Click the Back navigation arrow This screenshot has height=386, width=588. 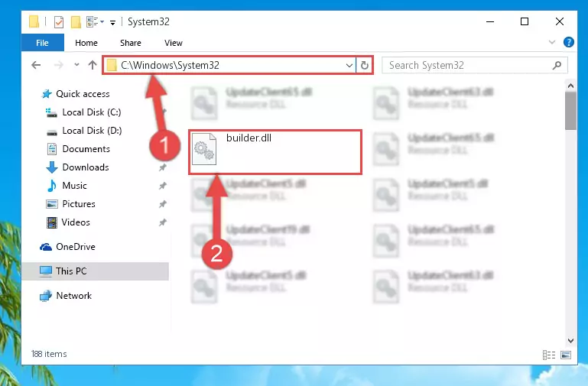pos(36,65)
